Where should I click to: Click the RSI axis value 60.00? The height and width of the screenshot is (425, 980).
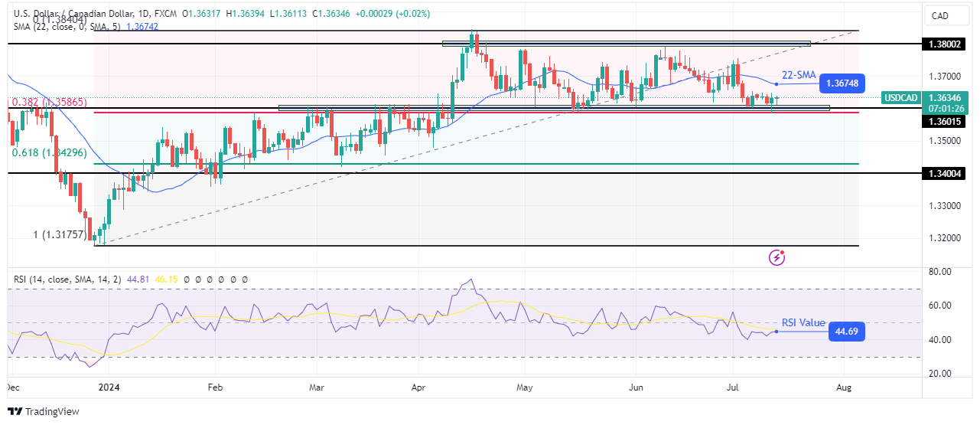tap(939, 306)
